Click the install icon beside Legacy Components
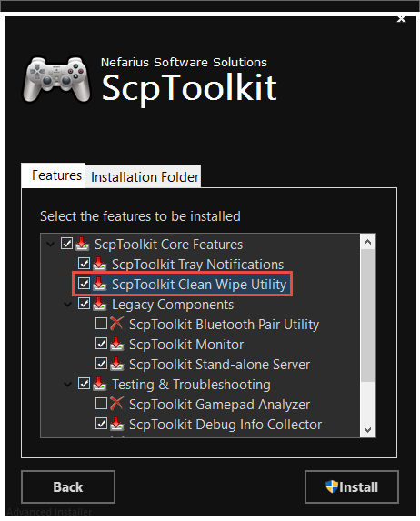420x521 pixels. click(100, 304)
